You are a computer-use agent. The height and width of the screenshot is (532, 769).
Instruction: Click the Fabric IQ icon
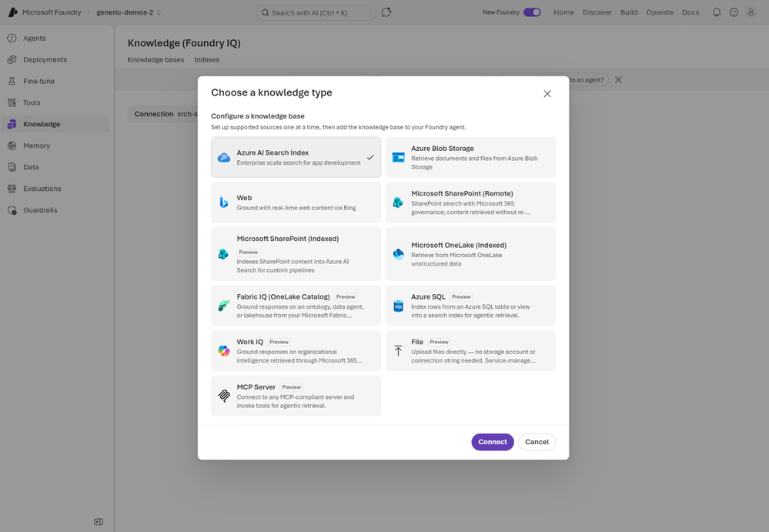pyautogui.click(x=224, y=306)
